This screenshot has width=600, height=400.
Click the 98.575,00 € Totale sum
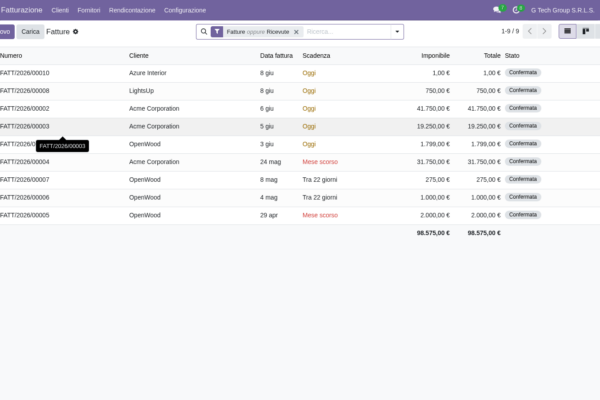click(x=484, y=233)
